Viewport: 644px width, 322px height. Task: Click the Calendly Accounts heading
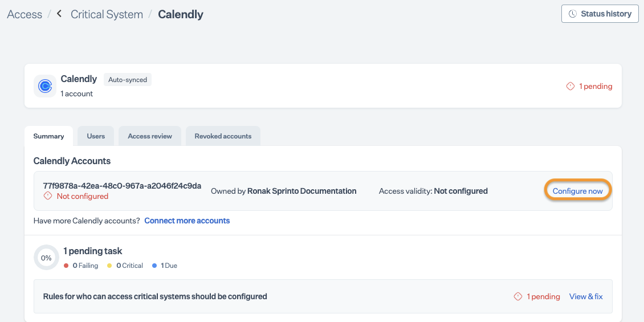click(72, 161)
